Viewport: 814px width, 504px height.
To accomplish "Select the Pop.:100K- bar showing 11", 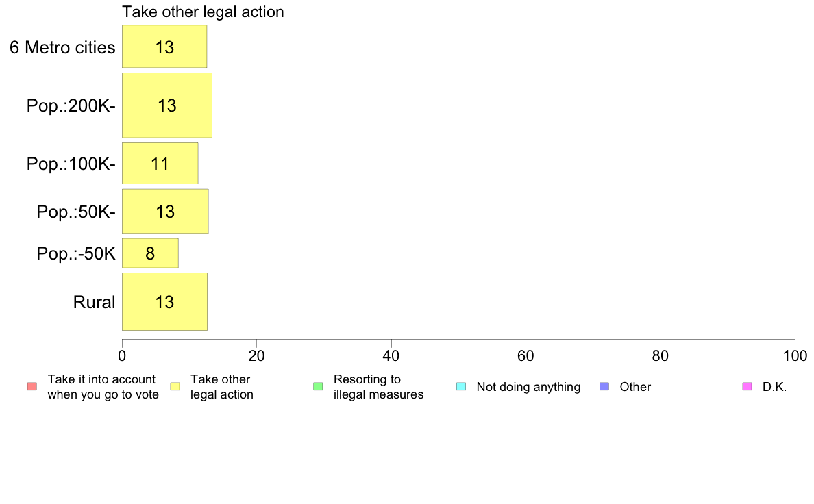I will pos(160,164).
